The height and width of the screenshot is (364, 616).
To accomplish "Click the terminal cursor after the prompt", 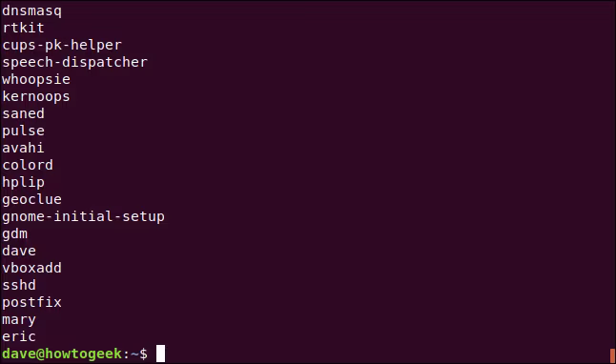I will (x=161, y=354).
